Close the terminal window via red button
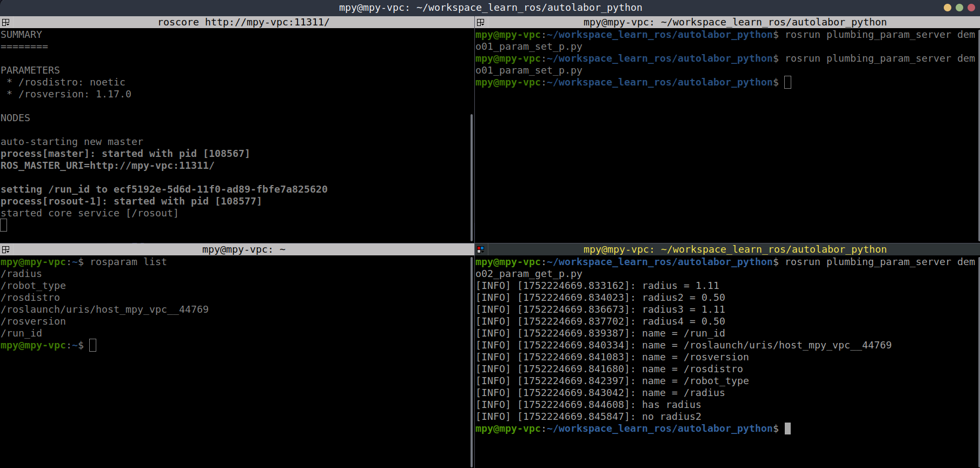 click(x=971, y=8)
